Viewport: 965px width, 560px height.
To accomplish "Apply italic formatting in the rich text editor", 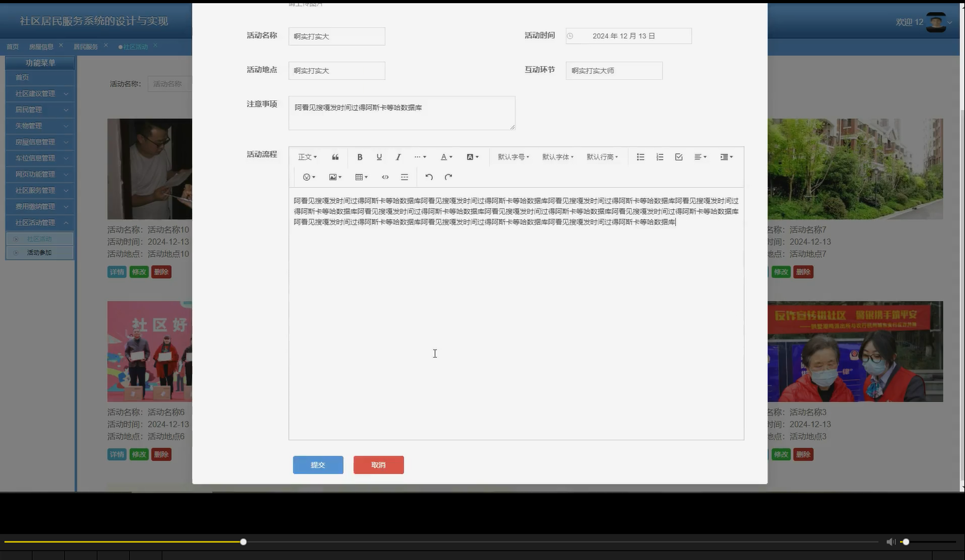I will 398,157.
